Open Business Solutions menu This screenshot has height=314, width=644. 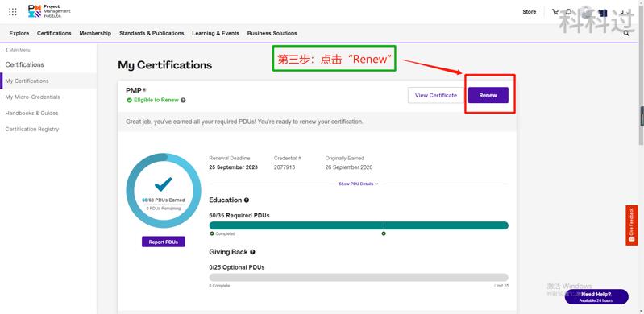[272, 33]
